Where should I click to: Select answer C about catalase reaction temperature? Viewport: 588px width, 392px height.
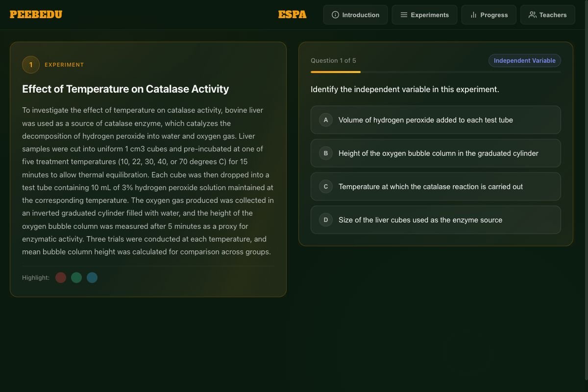click(435, 186)
